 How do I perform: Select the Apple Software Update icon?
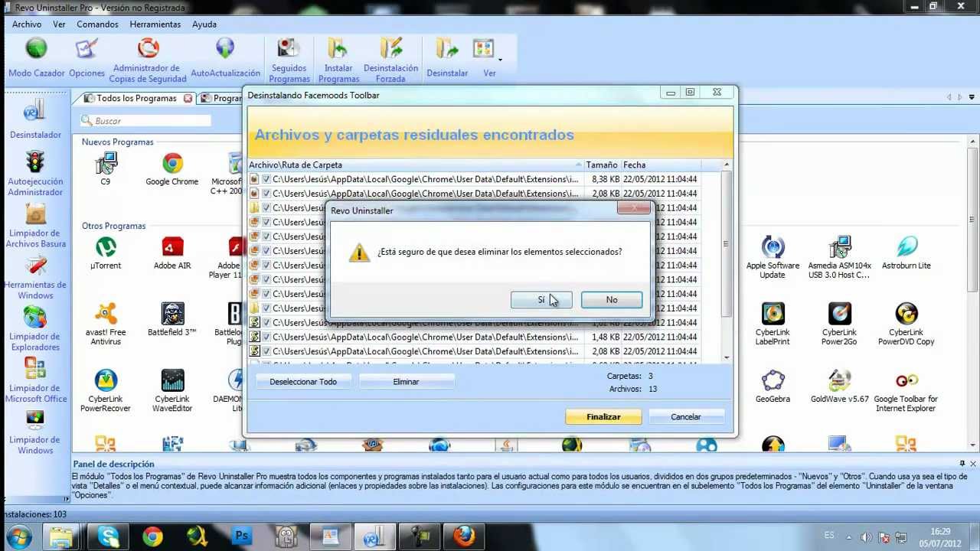[x=773, y=257]
